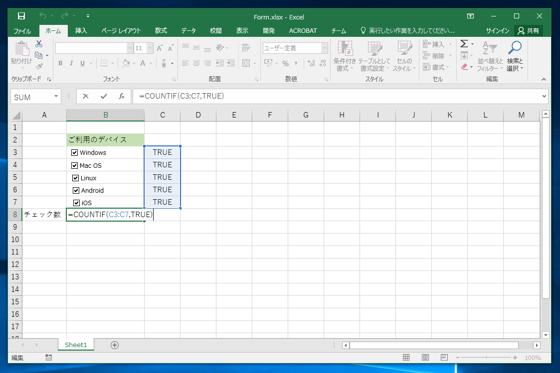Click the Merge and Center icon
The width and height of the screenshot is (560, 373).
(x=246, y=63)
